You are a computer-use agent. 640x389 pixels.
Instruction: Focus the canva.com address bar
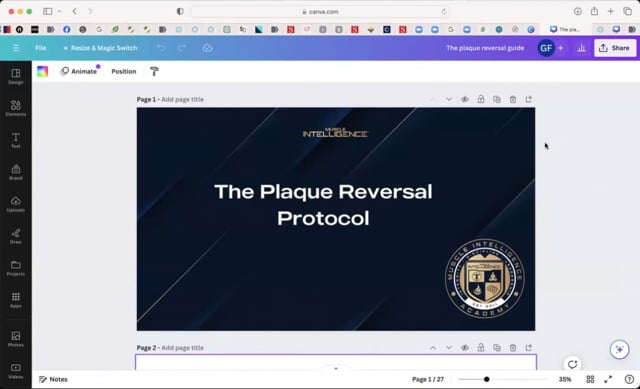point(320,11)
